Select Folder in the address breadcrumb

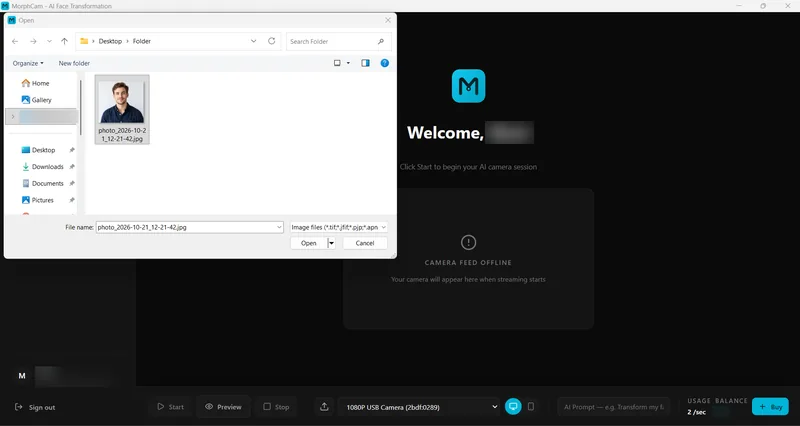(142, 41)
